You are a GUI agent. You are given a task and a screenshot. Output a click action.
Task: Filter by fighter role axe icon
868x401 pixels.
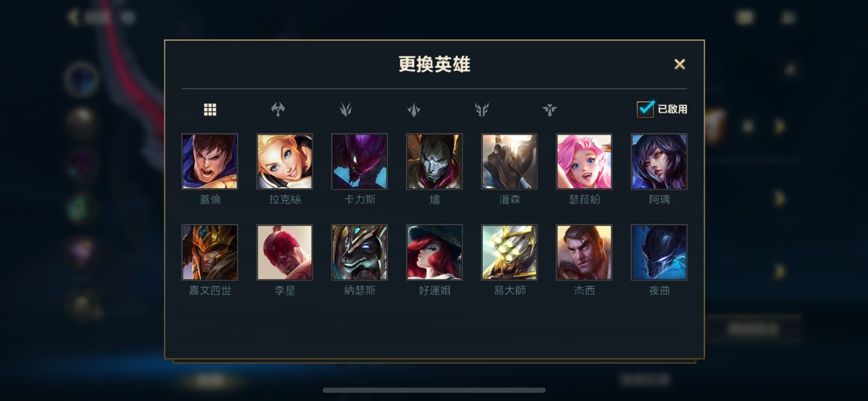(278, 110)
